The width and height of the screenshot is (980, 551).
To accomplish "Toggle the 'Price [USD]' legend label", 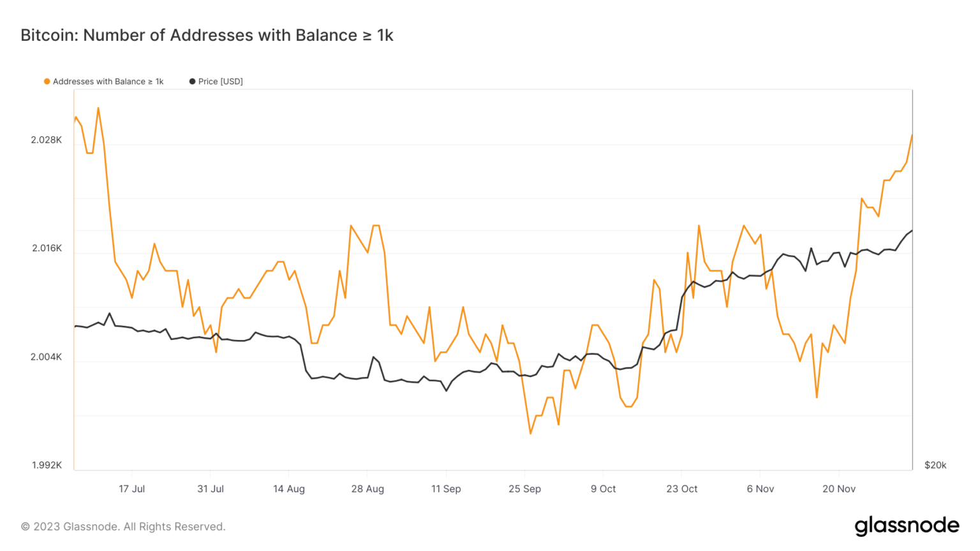I will coord(220,82).
